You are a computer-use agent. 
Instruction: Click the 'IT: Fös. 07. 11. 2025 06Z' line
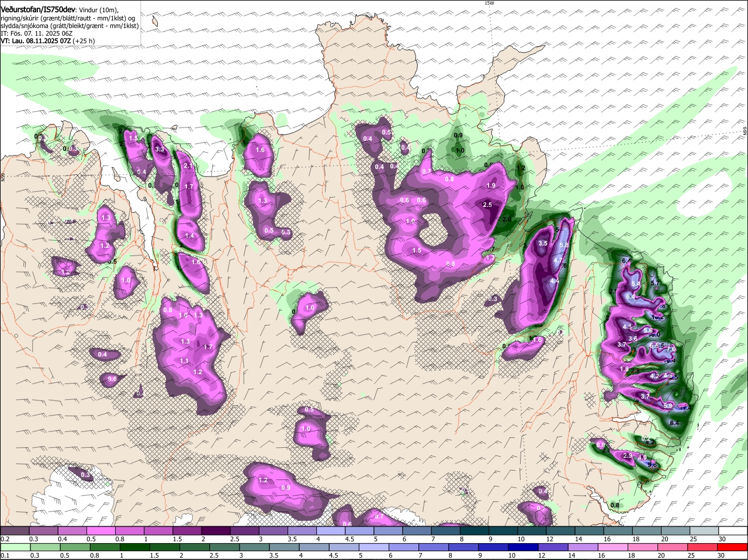37,33
